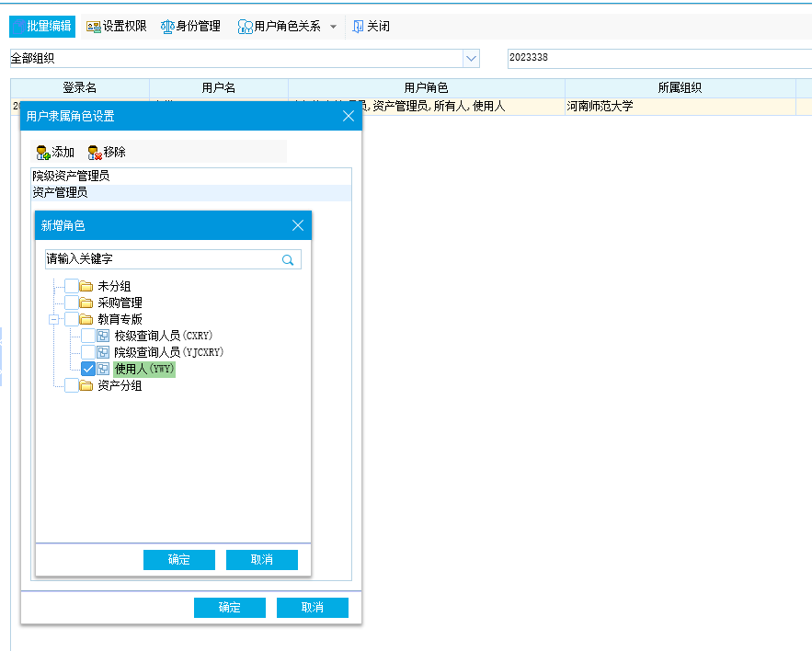Collapse the 教育专版 tree node
Image resolution: width=812 pixels, height=651 pixels.
[x=54, y=320]
